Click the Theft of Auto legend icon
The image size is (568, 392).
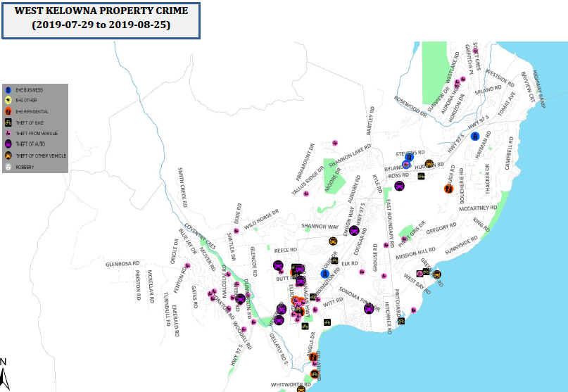point(7,145)
